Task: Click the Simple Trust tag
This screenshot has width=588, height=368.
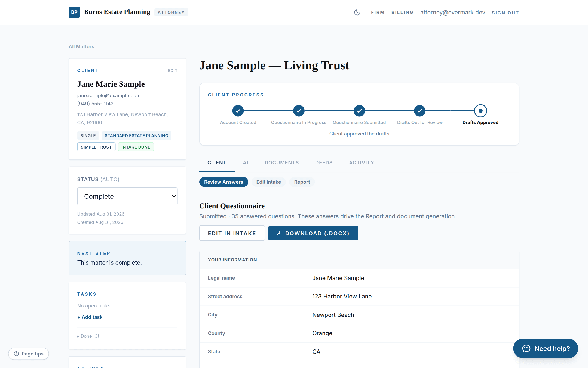Action: click(96, 147)
